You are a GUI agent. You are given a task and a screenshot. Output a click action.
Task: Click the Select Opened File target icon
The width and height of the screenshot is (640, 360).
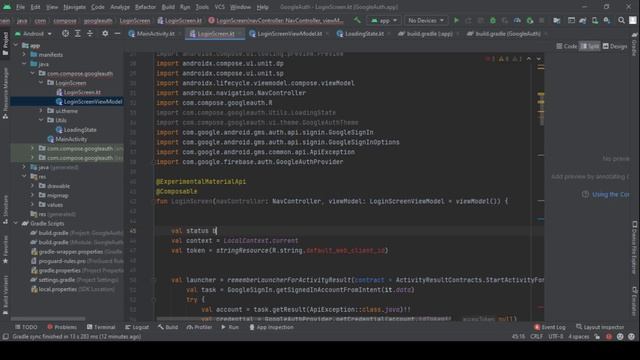[65, 33]
